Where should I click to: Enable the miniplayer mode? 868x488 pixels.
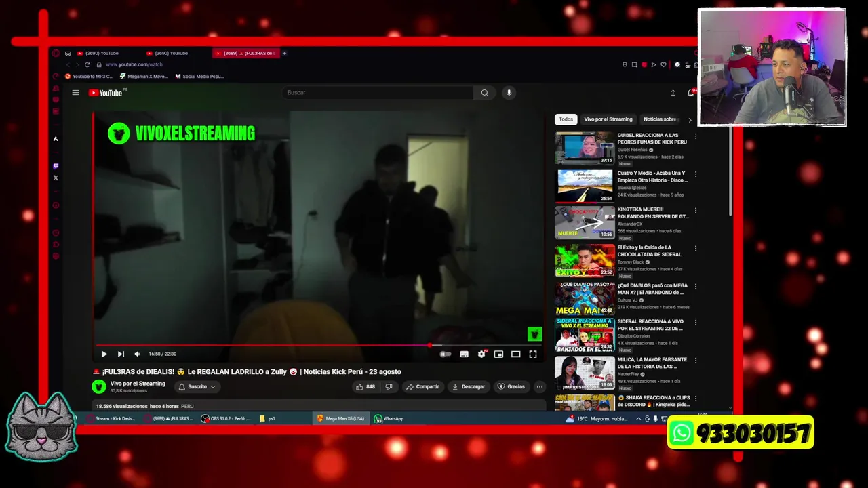(498, 354)
